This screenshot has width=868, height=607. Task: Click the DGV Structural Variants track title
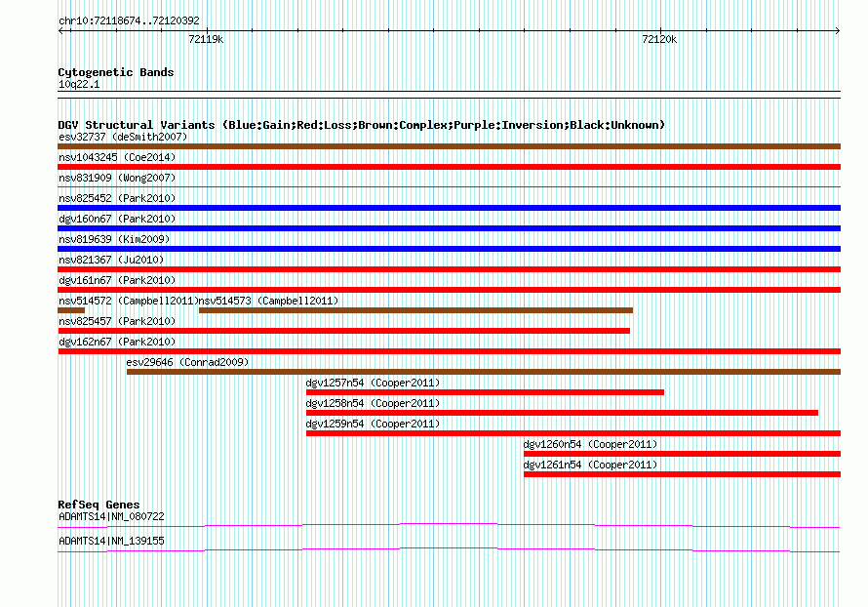click(x=362, y=125)
